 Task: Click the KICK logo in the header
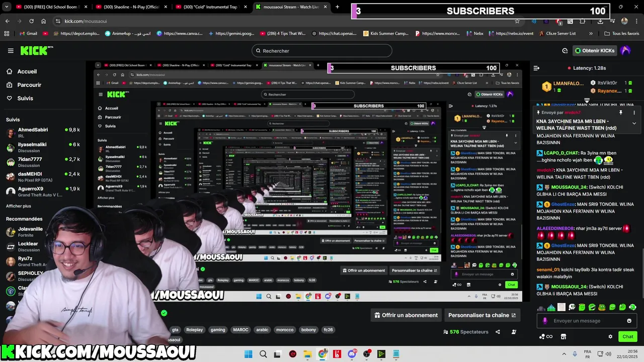[36, 50]
